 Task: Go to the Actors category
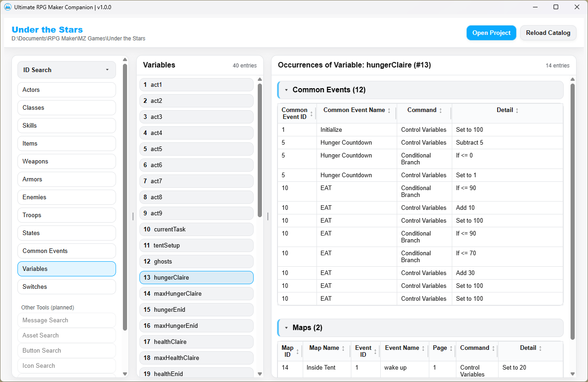(x=67, y=90)
